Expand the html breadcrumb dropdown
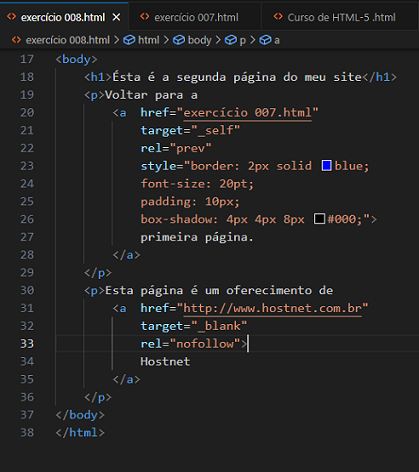 pos(149,40)
